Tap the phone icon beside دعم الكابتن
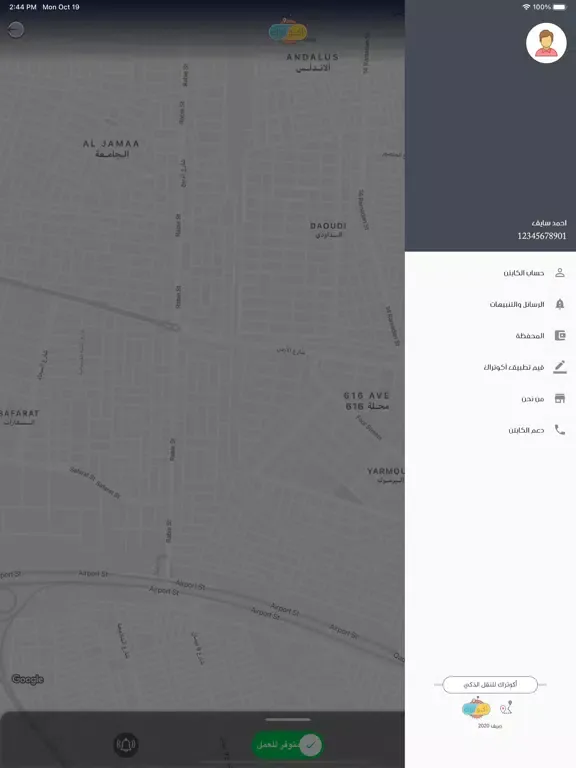This screenshot has width=576, height=768. pos(560,430)
